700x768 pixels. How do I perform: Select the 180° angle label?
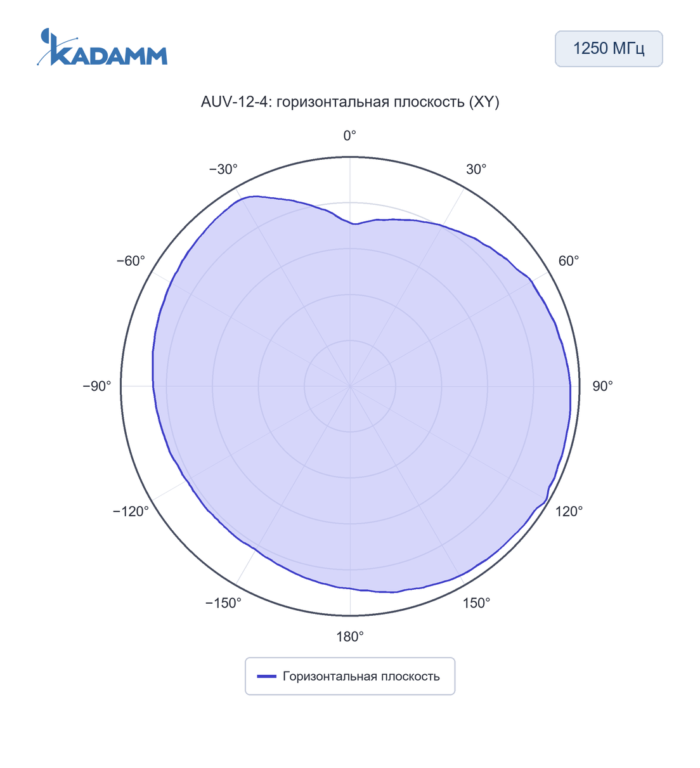(350, 637)
